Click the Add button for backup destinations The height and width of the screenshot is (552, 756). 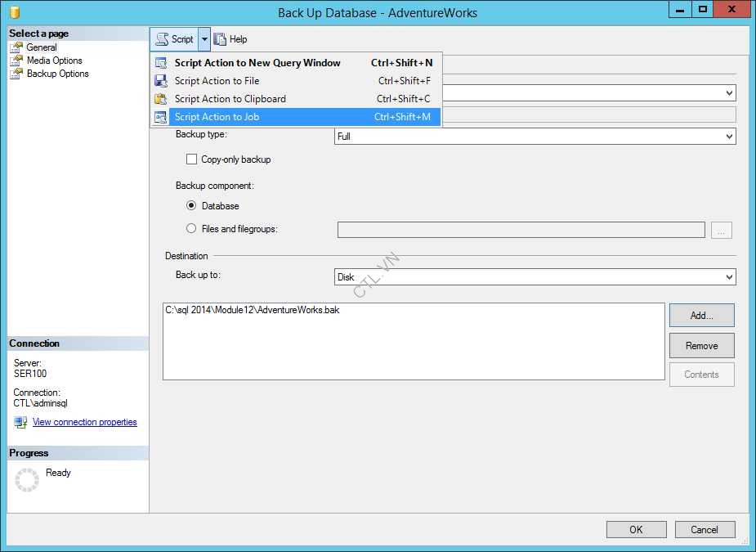(700, 315)
